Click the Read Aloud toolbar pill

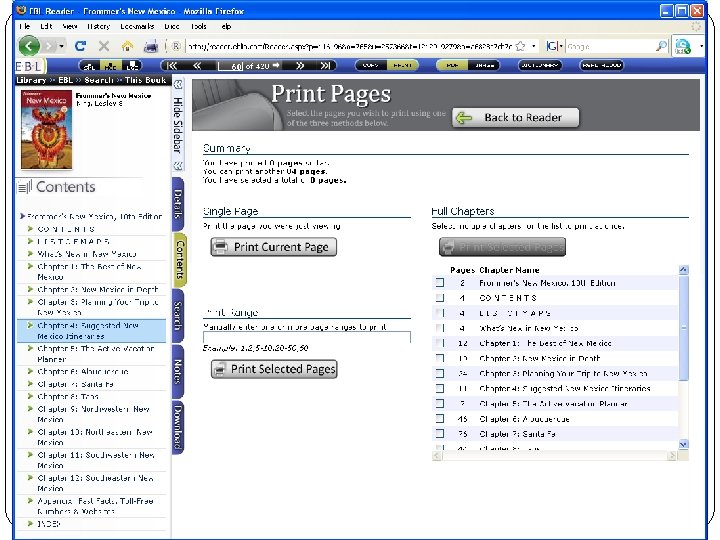click(x=602, y=66)
